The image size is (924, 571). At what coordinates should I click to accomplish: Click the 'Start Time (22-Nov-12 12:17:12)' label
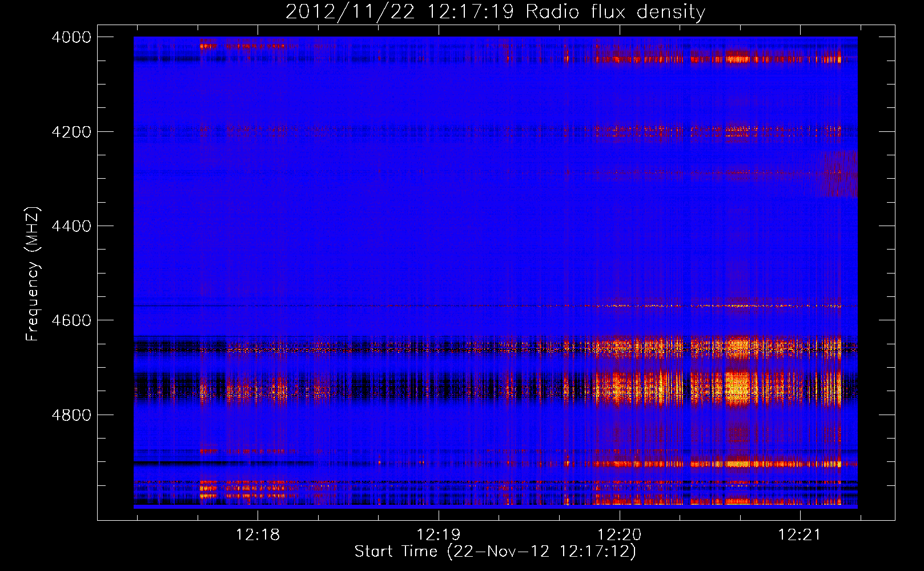[x=495, y=552]
